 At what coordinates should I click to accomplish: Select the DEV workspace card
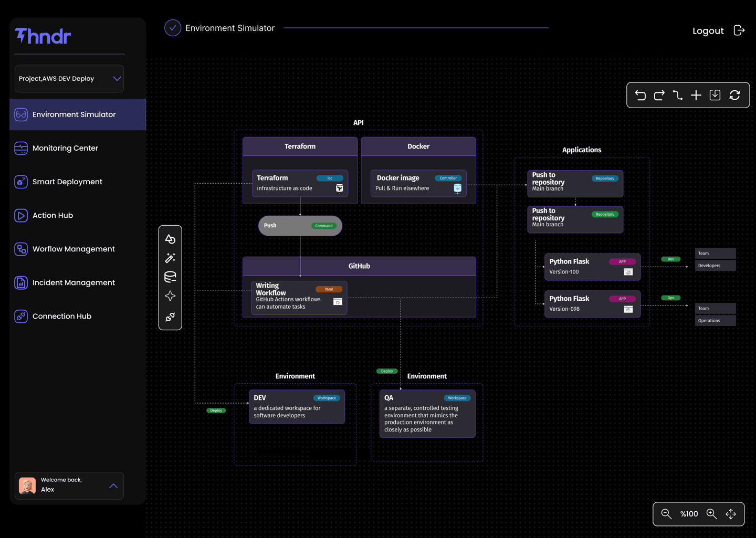[297, 406]
